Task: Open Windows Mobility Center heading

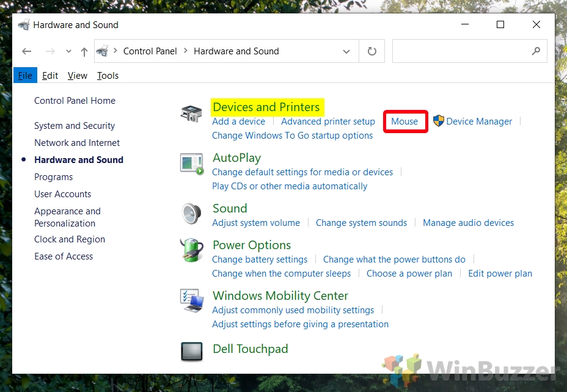Action: click(280, 296)
